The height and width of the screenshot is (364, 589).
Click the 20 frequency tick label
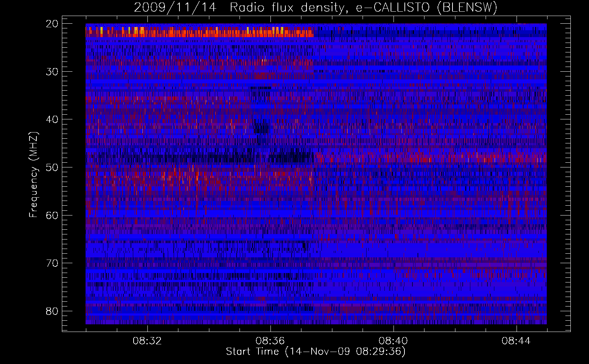click(x=52, y=24)
